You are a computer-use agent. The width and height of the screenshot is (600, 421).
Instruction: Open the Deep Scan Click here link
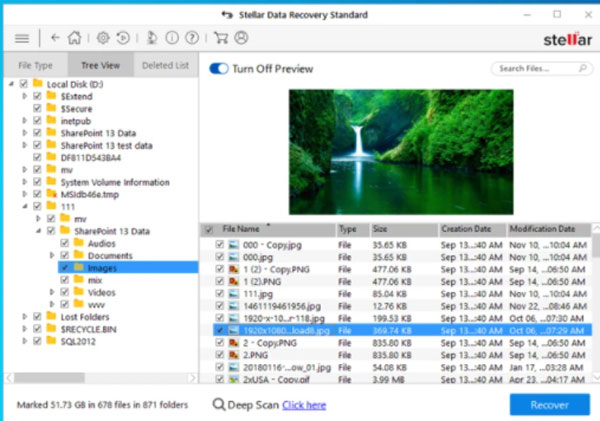click(304, 405)
